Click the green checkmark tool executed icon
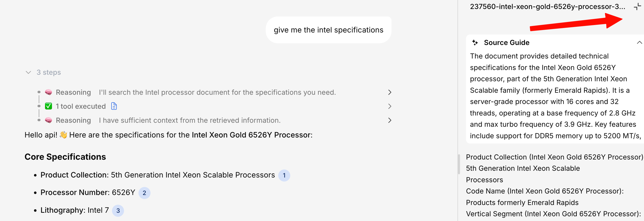The height and width of the screenshot is (221, 644). [x=48, y=106]
